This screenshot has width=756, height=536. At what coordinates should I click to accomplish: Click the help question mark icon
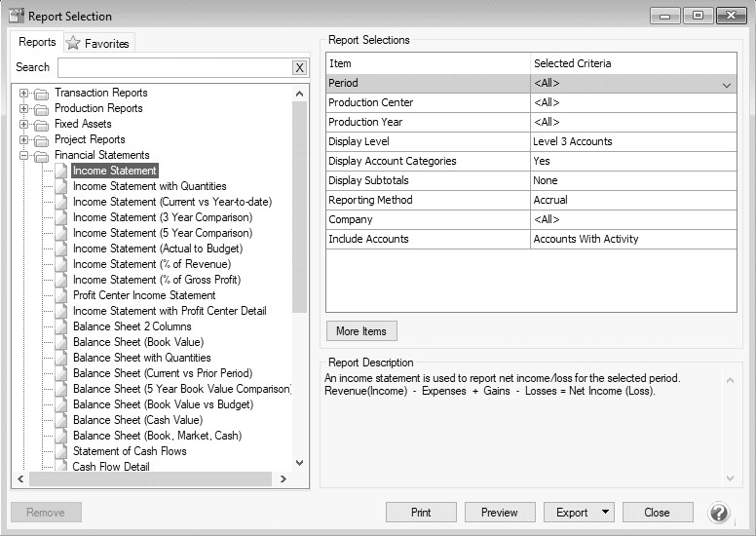(x=719, y=513)
